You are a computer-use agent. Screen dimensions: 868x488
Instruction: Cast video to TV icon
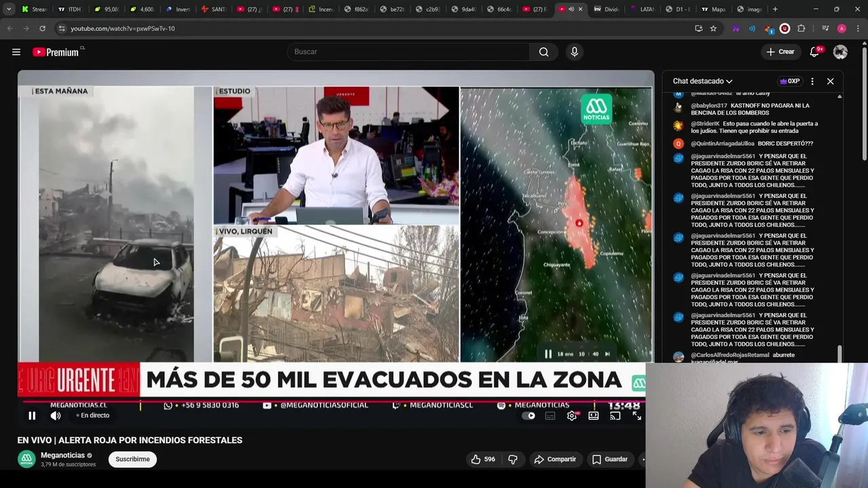[615, 415]
